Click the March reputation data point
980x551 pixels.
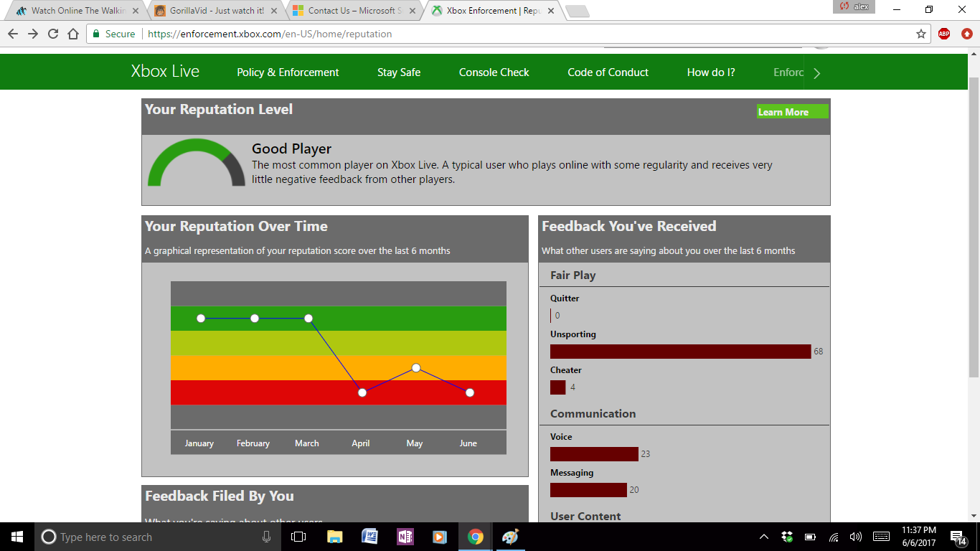point(308,319)
